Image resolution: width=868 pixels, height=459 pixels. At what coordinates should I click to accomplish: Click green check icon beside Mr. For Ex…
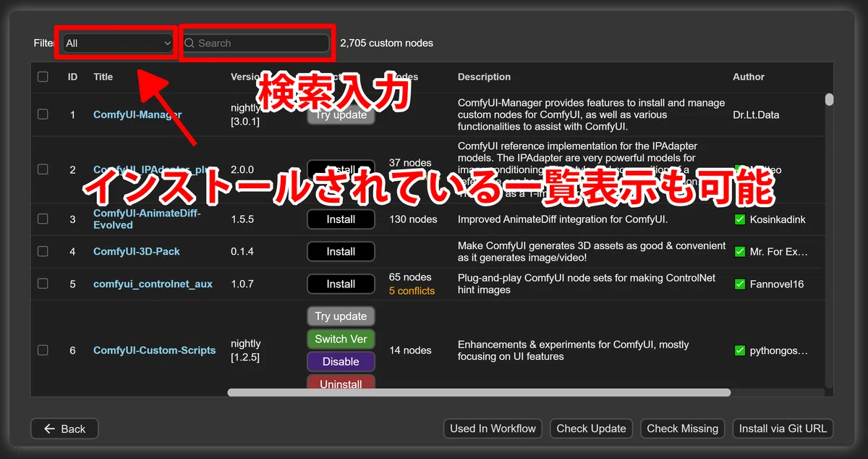click(x=739, y=251)
